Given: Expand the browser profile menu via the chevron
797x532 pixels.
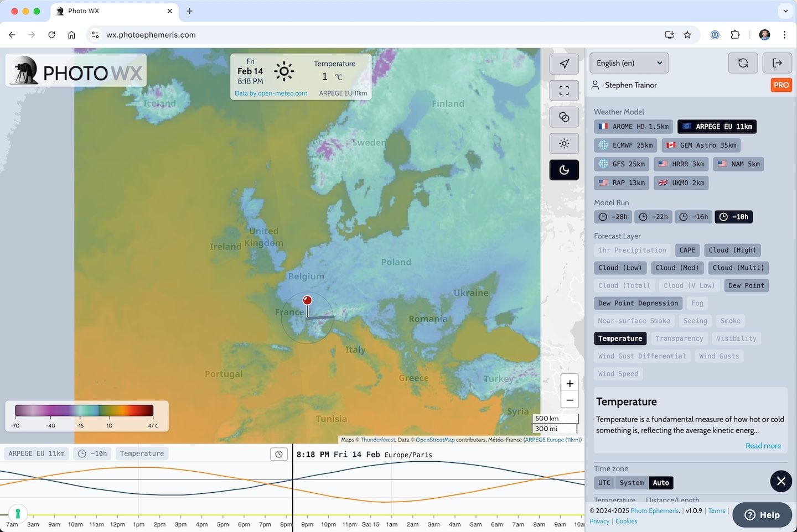Looking at the screenshot, I should coord(785,11).
